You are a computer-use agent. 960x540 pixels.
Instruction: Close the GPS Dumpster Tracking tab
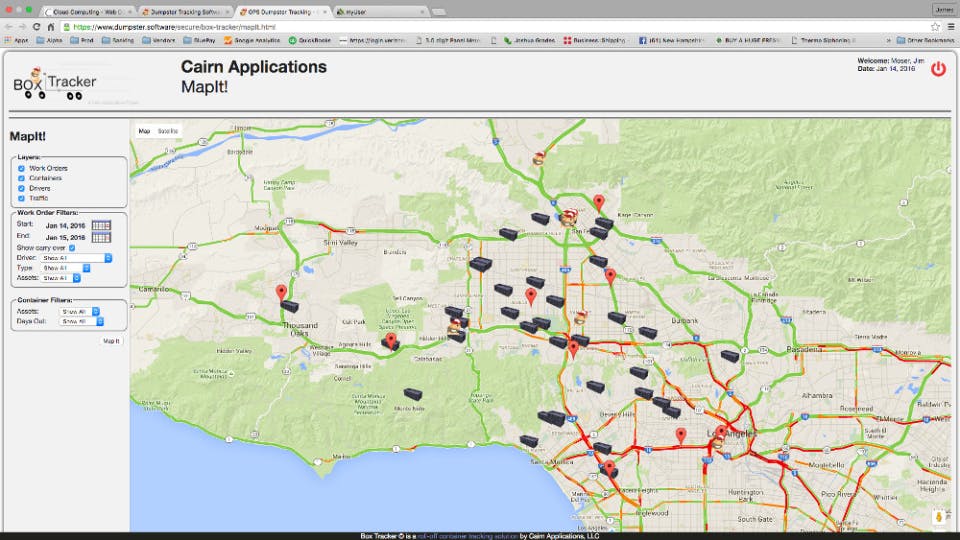pos(324,12)
